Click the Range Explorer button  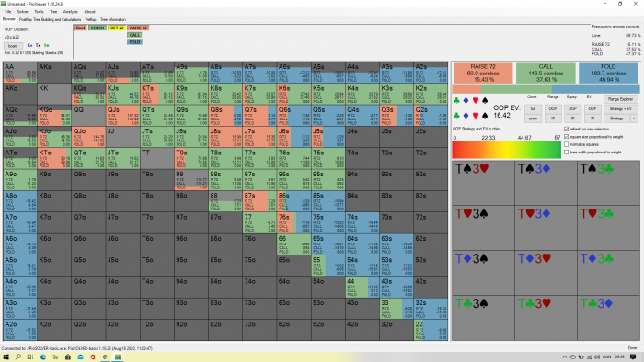click(x=621, y=99)
